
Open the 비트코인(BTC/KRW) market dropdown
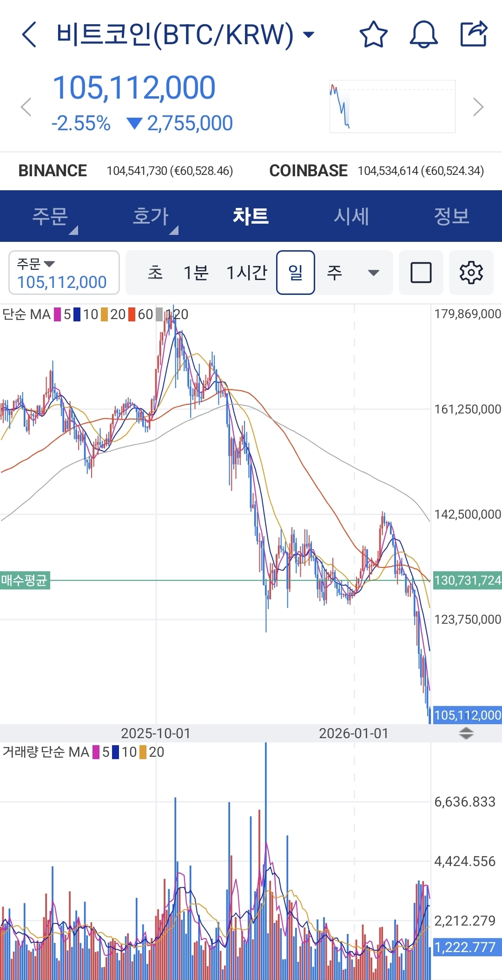185,34
